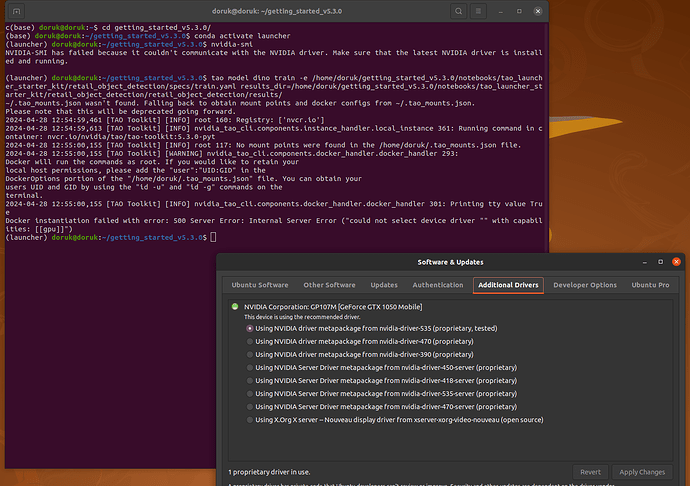Open the Ubuntu Pro tab

pos(650,285)
